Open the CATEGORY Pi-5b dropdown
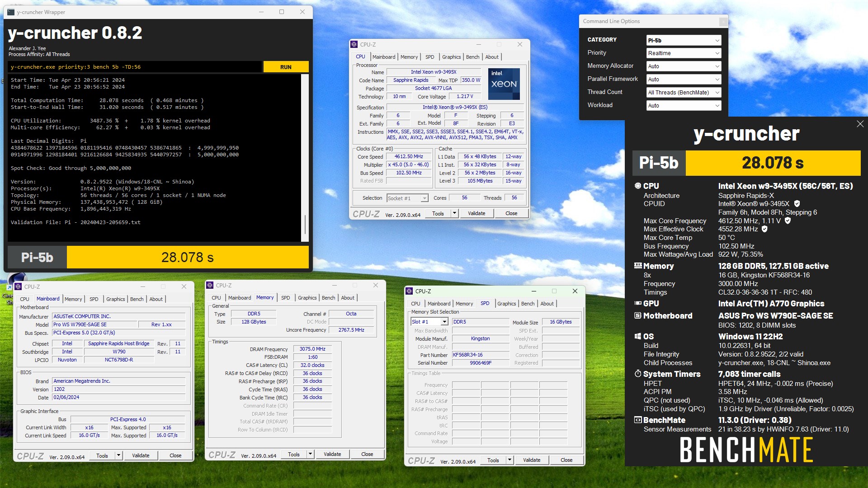868x488 pixels. coord(684,40)
